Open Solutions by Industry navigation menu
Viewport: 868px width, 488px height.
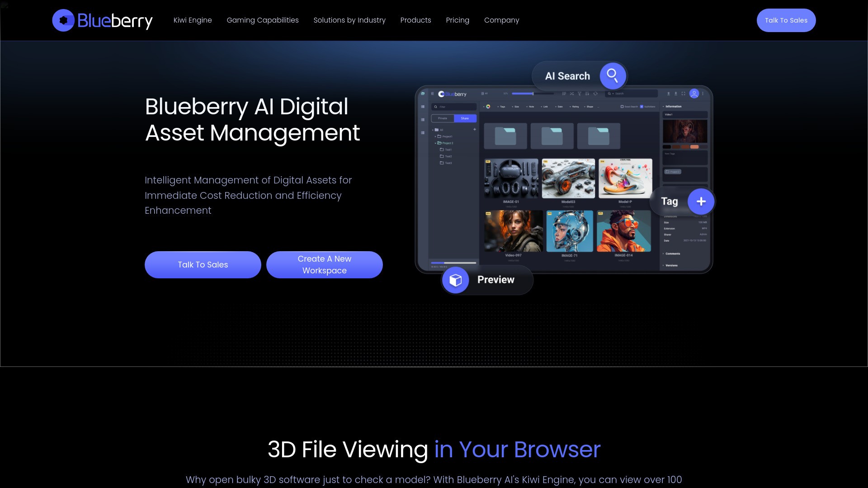(349, 20)
